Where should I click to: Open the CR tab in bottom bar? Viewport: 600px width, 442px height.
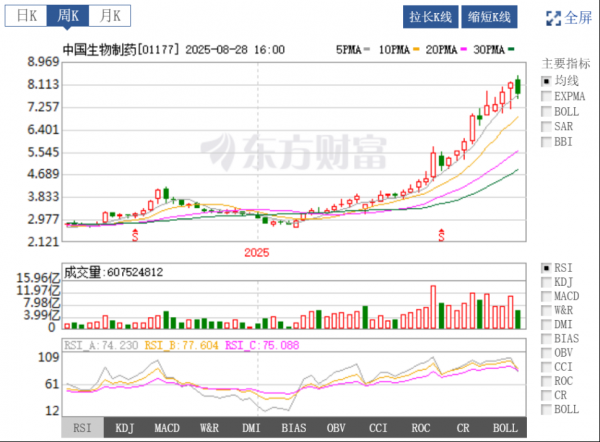[x=463, y=427]
